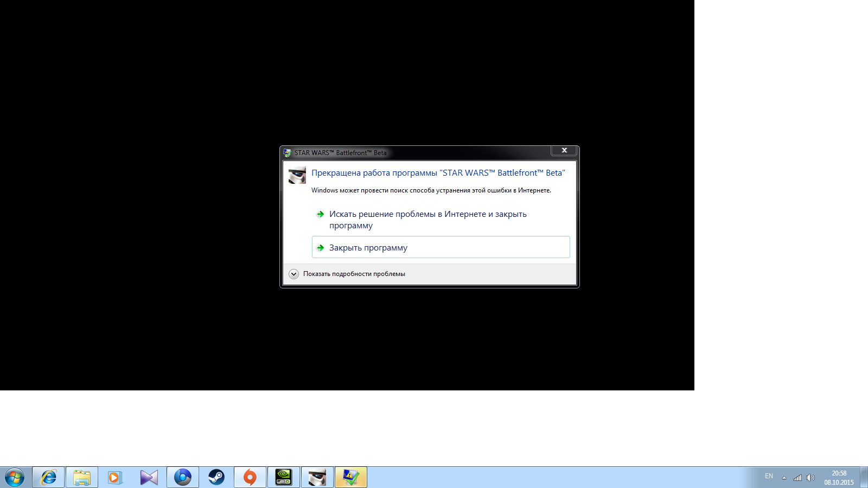Show hidden system tray icons
Image resolution: width=868 pixels, height=488 pixels.
tap(784, 478)
